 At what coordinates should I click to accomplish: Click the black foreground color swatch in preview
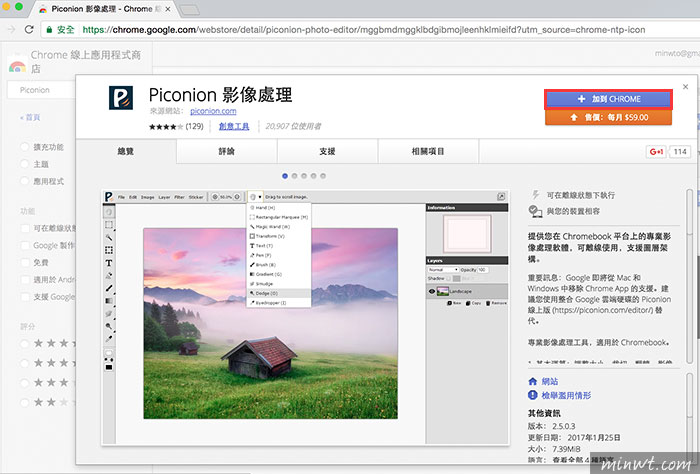(x=108, y=367)
